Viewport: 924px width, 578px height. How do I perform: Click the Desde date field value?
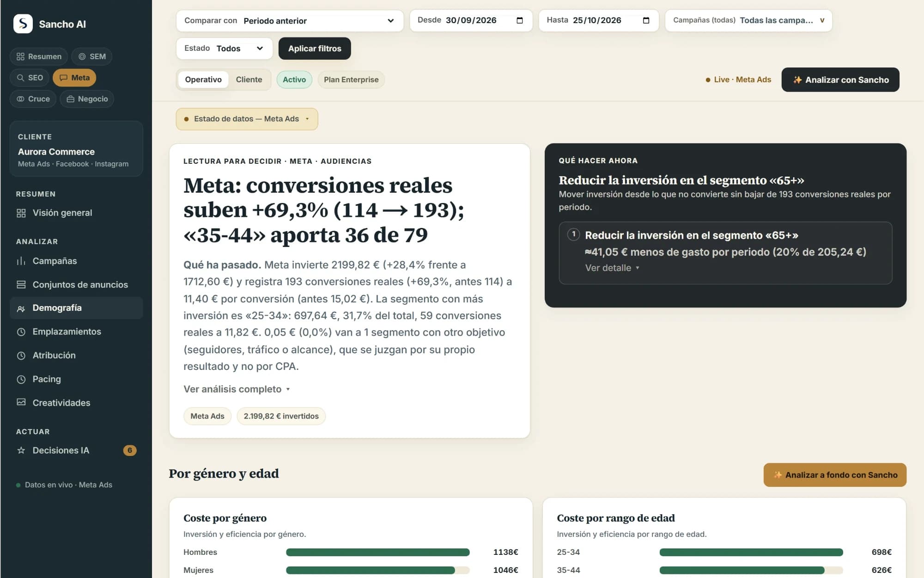tap(471, 20)
